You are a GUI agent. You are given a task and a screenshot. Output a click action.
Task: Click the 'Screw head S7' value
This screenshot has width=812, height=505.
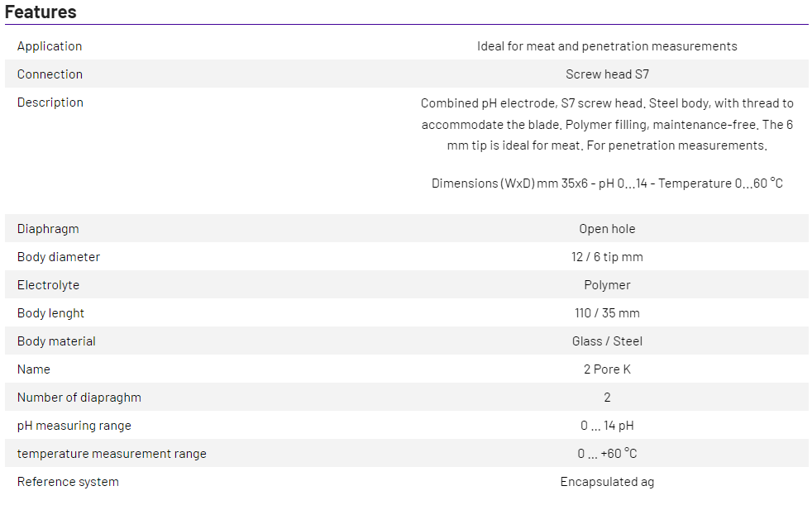pos(607,74)
